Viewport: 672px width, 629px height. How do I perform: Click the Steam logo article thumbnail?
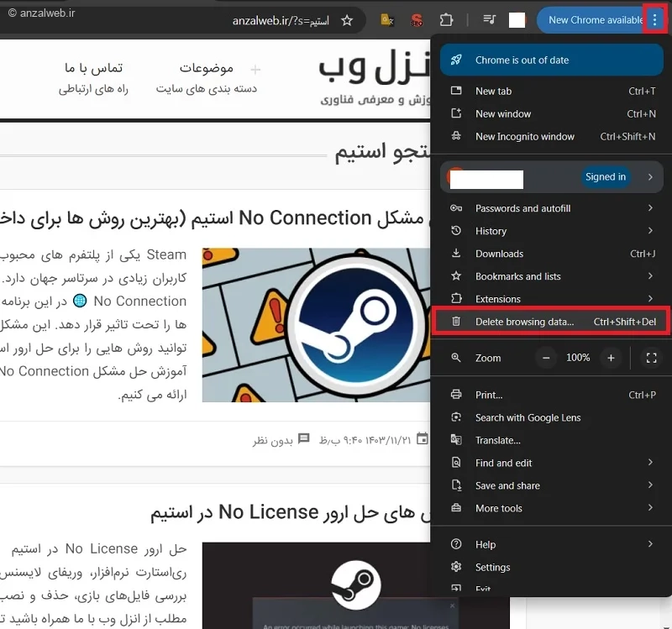pyautogui.click(x=316, y=325)
